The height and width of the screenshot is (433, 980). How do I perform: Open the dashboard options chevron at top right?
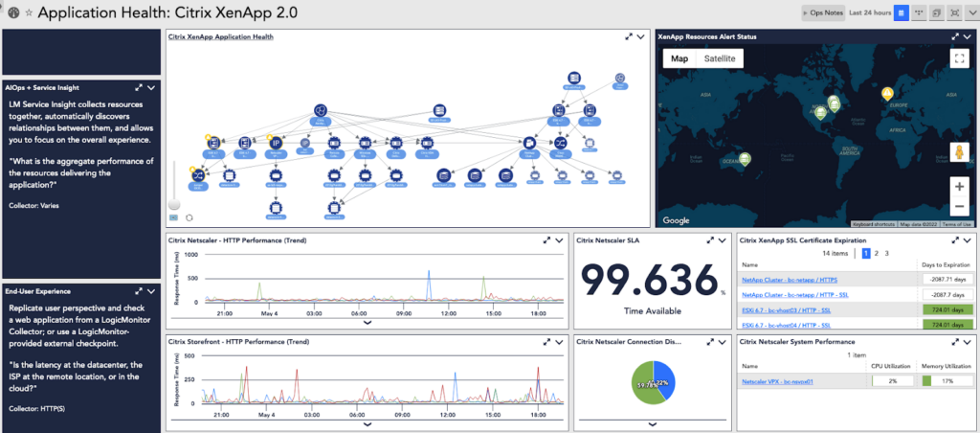(x=972, y=12)
